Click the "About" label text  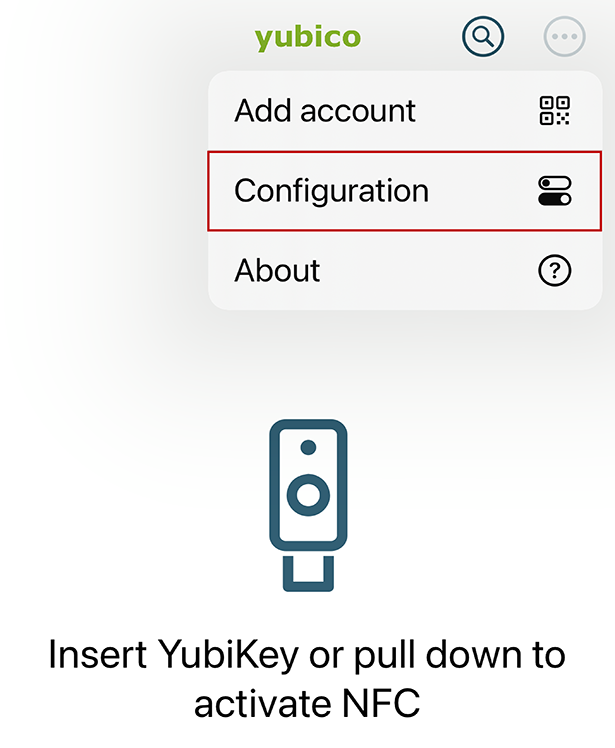click(x=277, y=271)
